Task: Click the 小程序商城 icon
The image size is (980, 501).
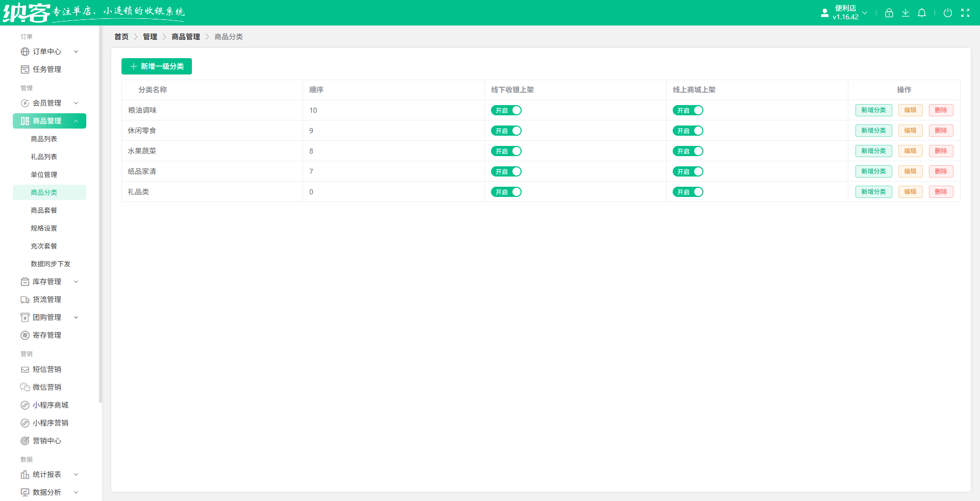Action: click(x=25, y=405)
